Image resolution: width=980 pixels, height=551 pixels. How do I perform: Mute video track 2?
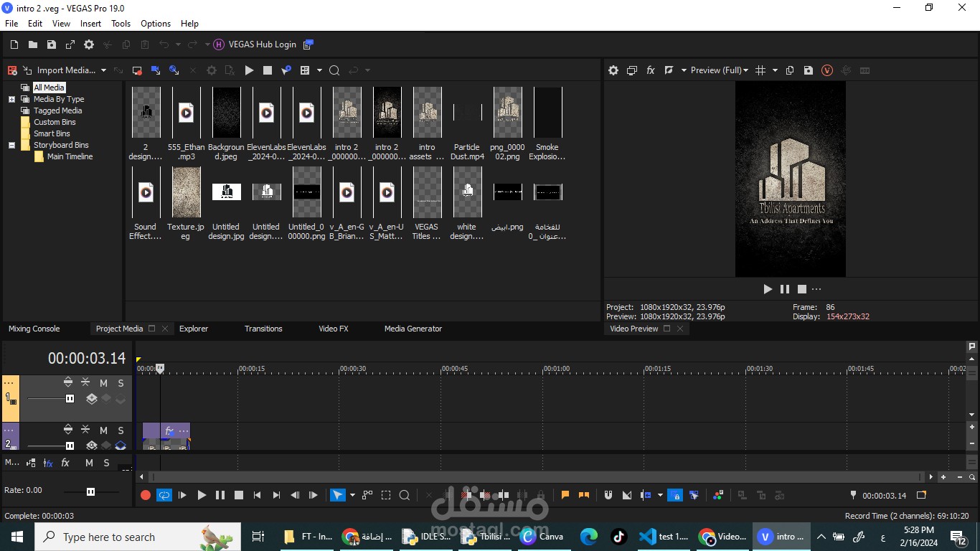pos(103,430)
